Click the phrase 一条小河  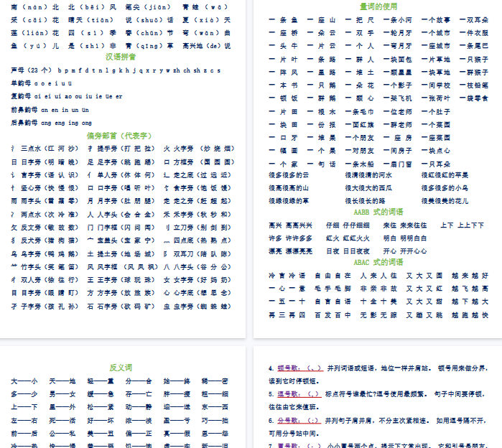coord(399,20)
